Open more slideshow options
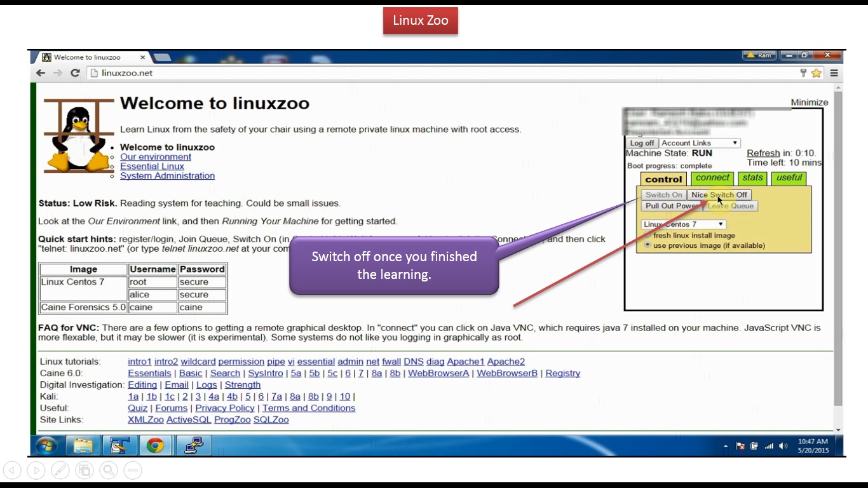The image size is (868, 488). pos(132,470)
